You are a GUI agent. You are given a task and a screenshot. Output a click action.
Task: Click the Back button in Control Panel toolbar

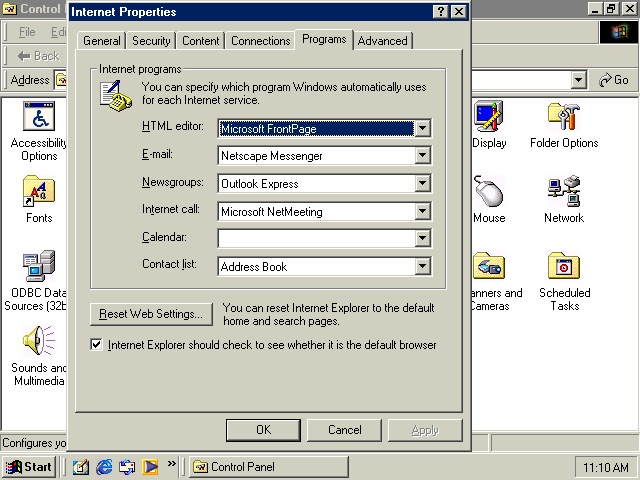pos(39,56)
